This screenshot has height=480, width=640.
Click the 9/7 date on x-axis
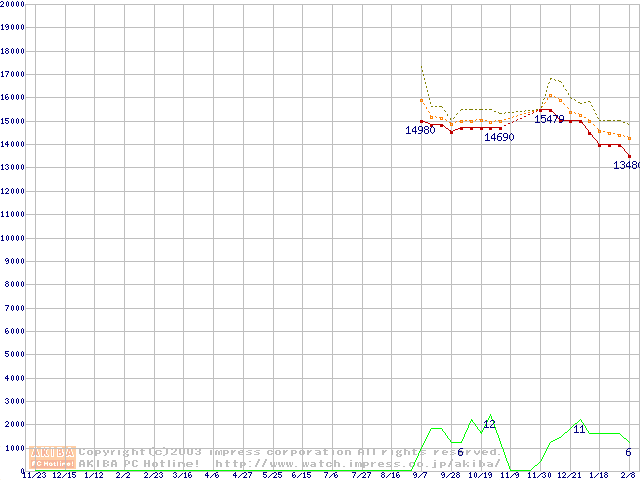(x=421, y=475)
